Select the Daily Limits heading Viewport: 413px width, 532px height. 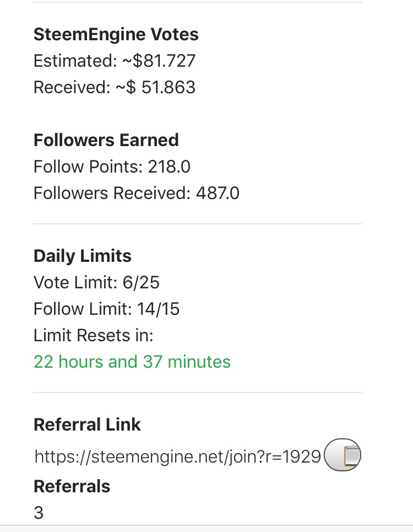(83, 256)
